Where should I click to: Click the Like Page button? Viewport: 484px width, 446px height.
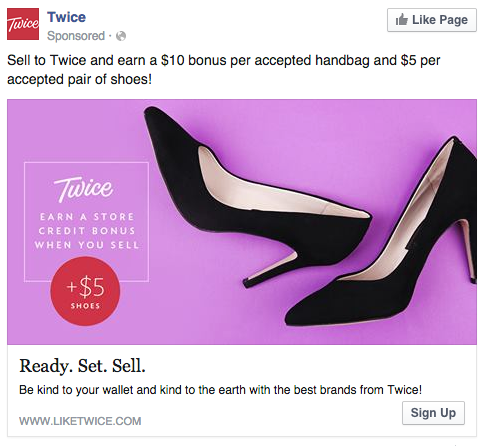pyautogui.click(x=432, y=20)
